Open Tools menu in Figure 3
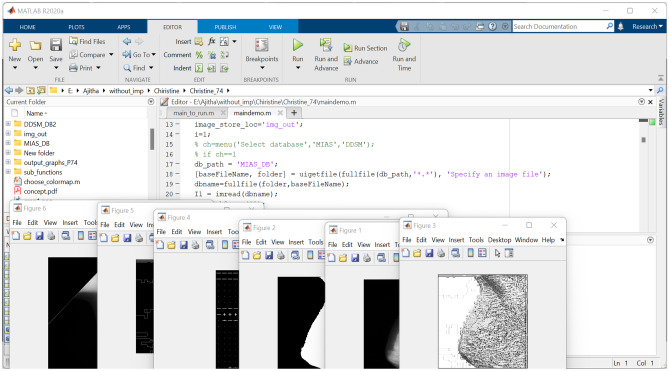Image resolution: width=669 pixels, height=371 pixels. [476, 240]
